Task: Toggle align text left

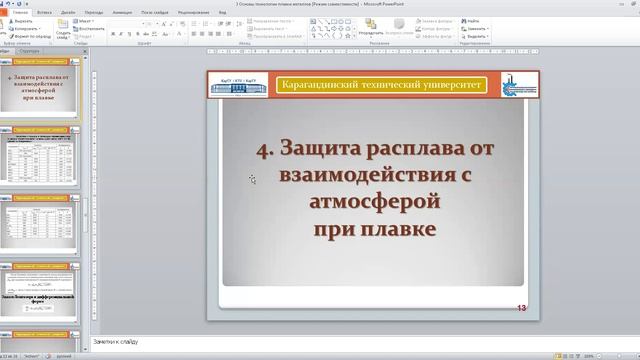Action: [194, 34]
